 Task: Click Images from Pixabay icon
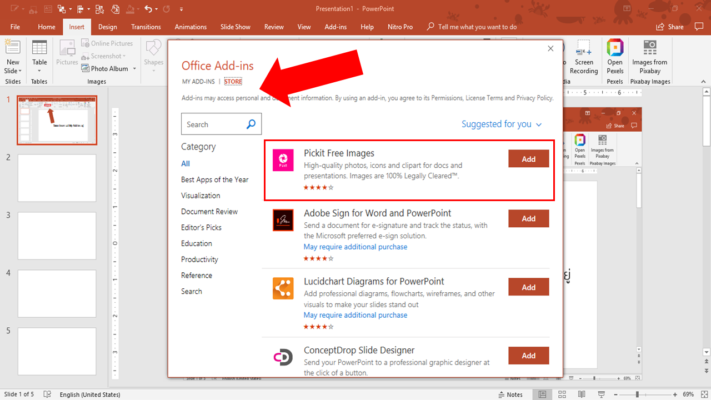click(650, 48)
